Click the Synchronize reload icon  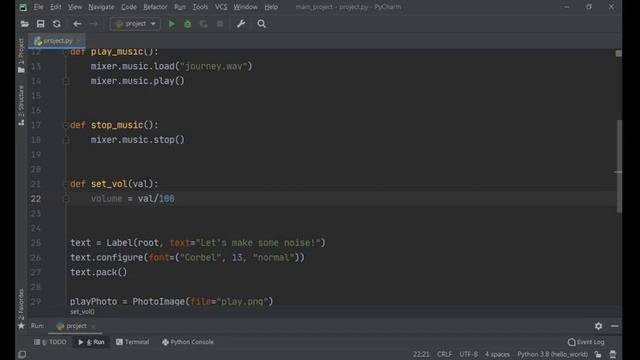57,24
